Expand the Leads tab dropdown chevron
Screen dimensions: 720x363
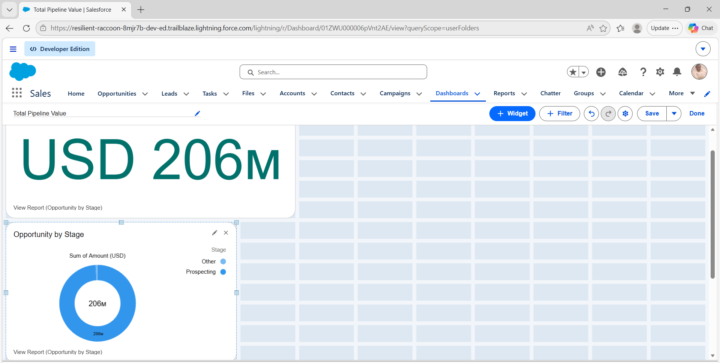coord(186,94)
